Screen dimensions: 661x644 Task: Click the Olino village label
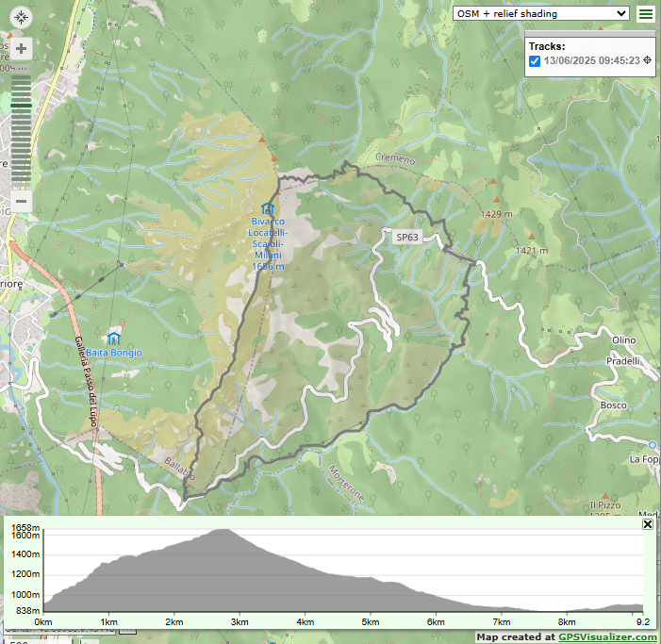(x=624, y=339)
